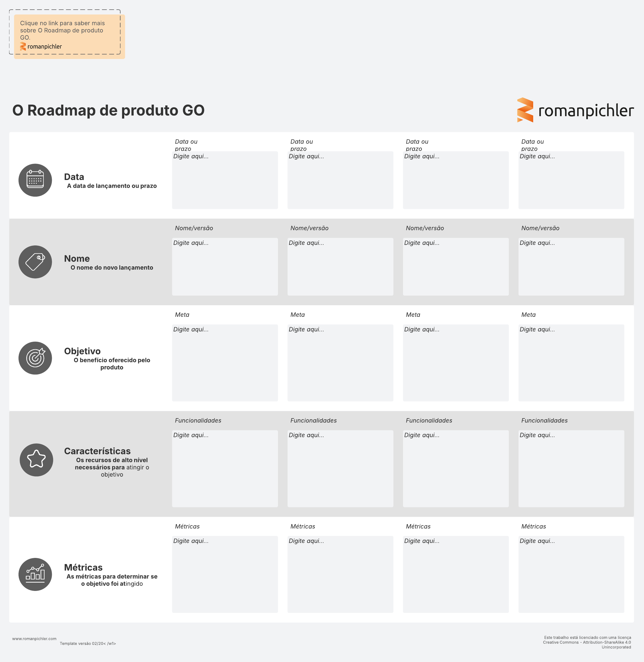
Task: Click the large orange romanpichler logo mark
Action: tap(525, 110)
